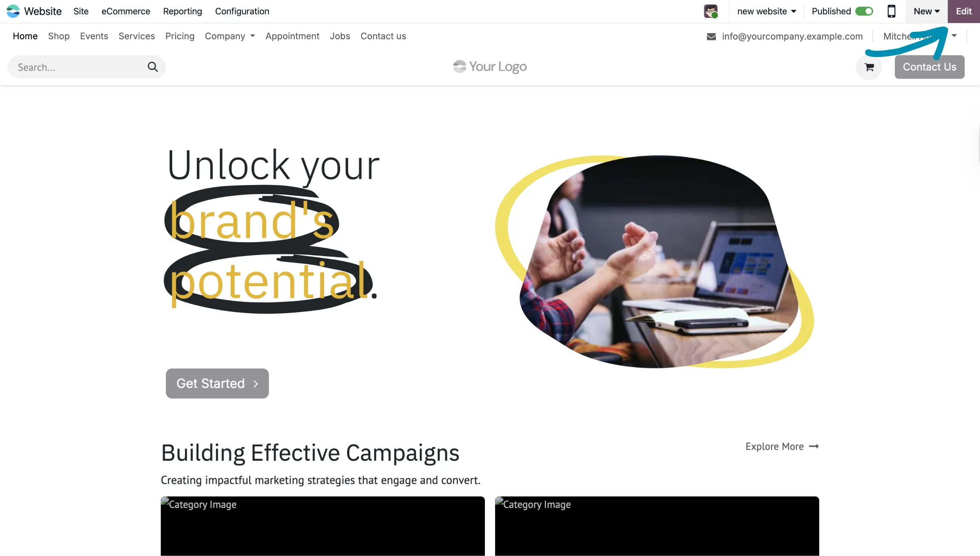Click the Explore More arrow icon
980x556 pixels.
(814, 446)
